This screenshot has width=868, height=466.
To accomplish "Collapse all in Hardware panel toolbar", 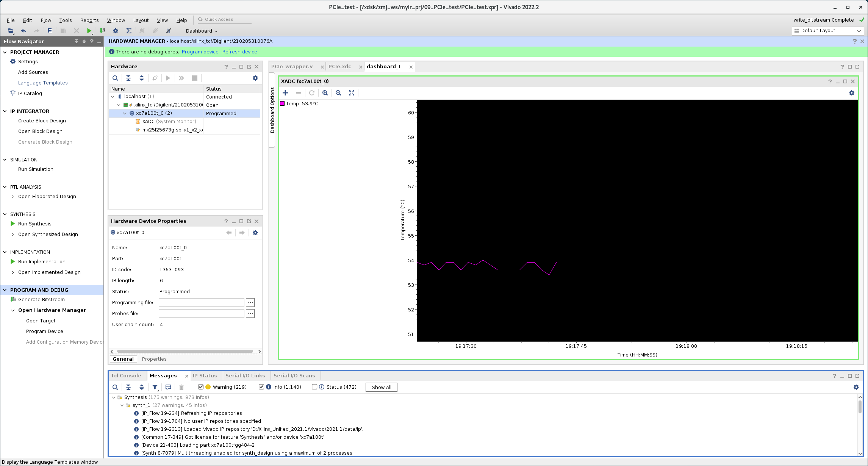I will coord(128,78).
